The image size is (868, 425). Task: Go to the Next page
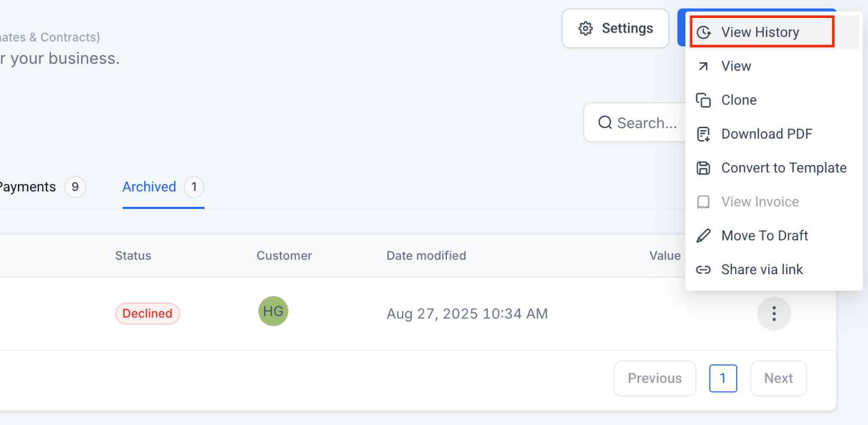(x=778, y=379)
